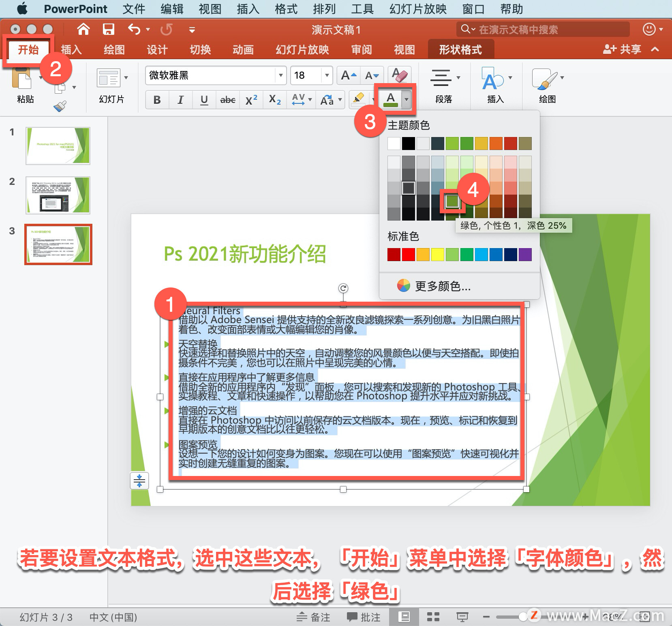
Task: Open the font color dropdown arrow
Action: click(407, 99)
